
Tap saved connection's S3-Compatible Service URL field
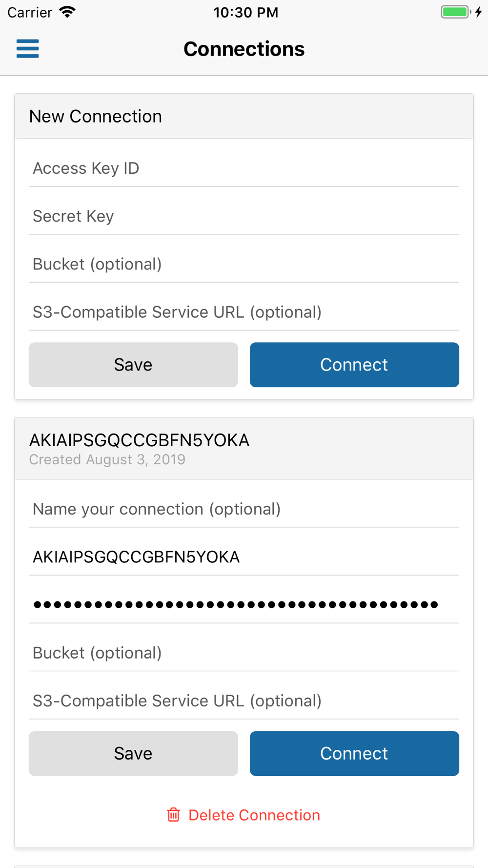click(244, 701)
